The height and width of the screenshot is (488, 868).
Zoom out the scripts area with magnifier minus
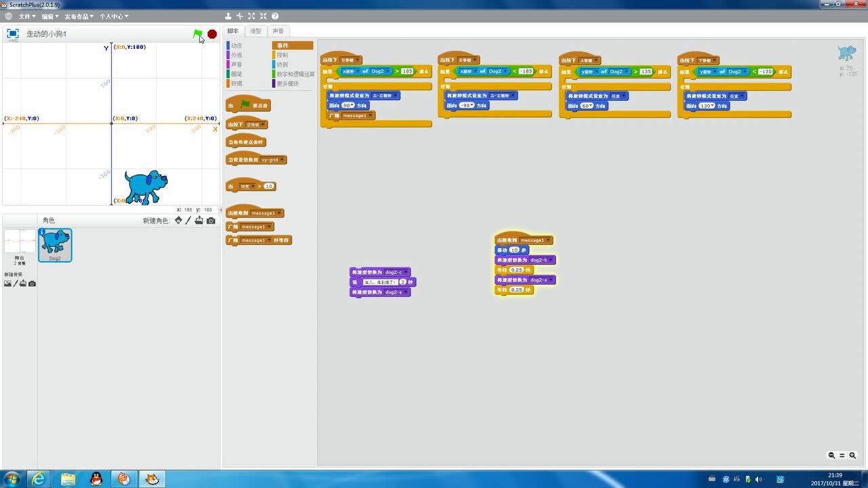[831, 455]
